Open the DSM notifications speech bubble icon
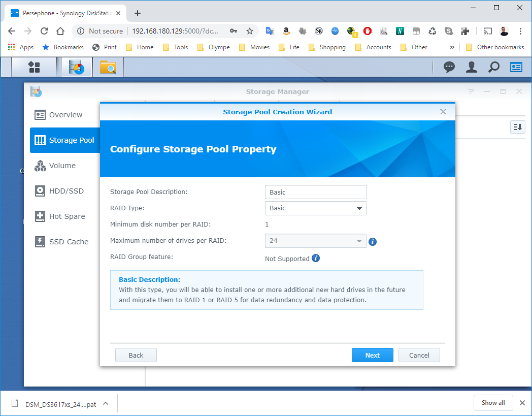Viewport: 532px width, 416px height. pos(449,67)
